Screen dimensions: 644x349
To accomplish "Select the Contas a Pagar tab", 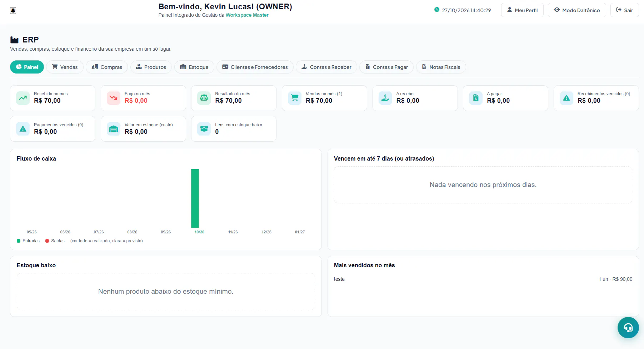I will tap(386, 67).
